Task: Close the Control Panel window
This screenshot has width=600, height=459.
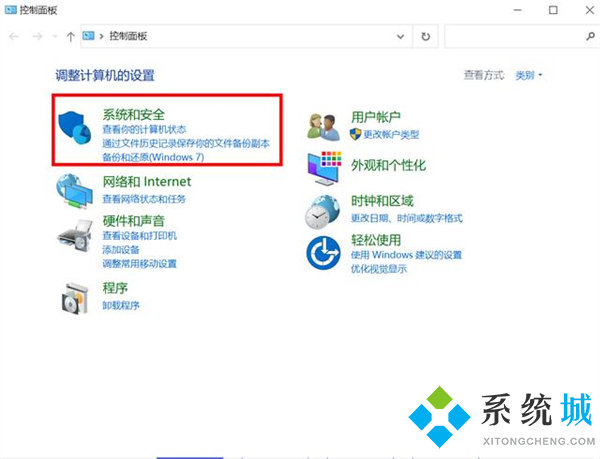Action: coord(590,10)
